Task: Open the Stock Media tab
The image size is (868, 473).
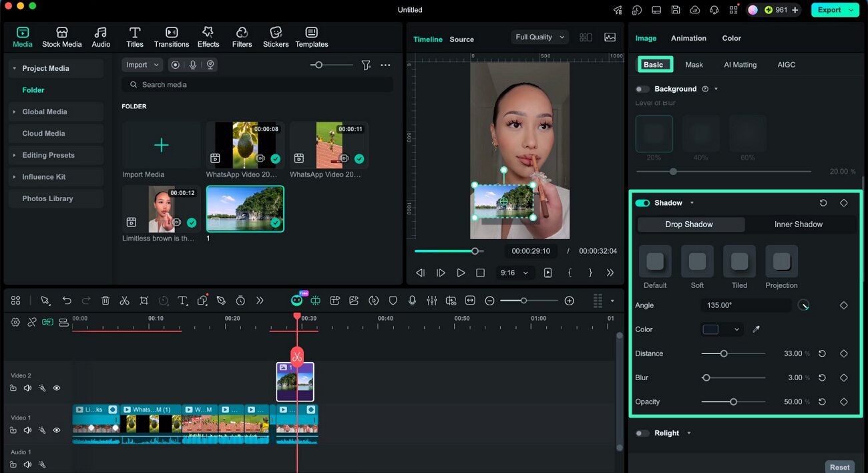Action: tap(61, 37)
